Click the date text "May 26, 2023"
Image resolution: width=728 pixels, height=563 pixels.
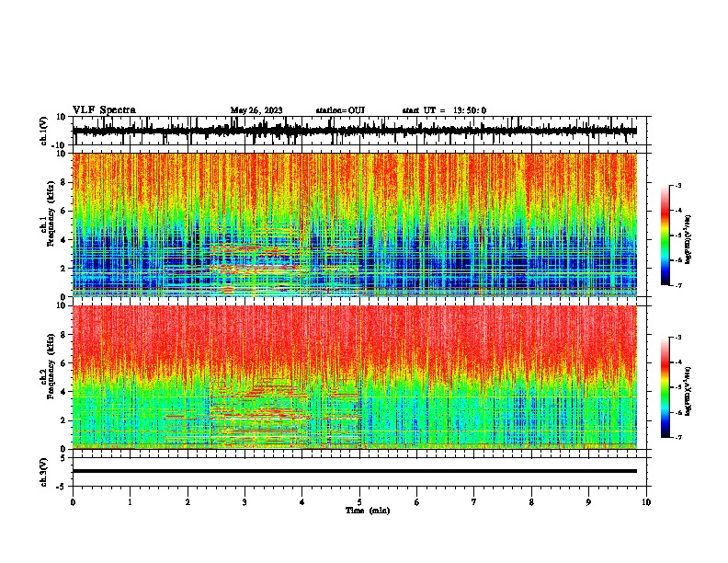(x=256, y=110)
